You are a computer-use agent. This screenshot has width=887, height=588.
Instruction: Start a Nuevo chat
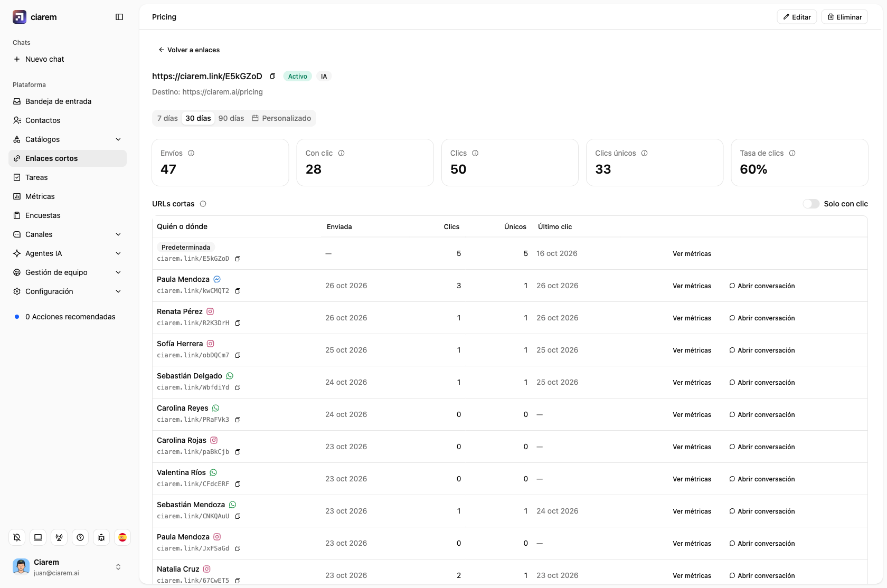point(68,59)
